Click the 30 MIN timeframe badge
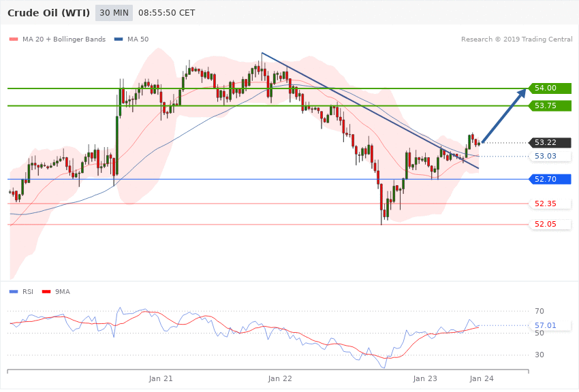This screenshot has width=579, height=392. click(114, 13)
